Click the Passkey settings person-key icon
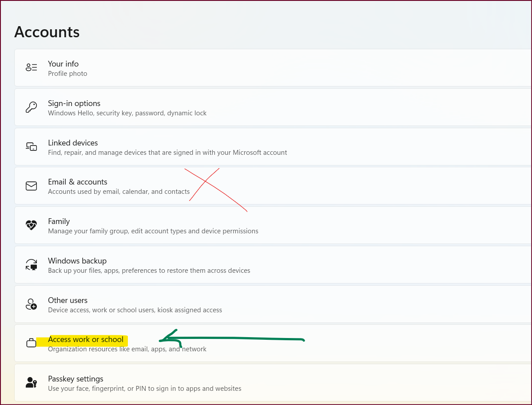Image resolution: width=532 pixels, height=405 pixels. [x=31, y=383]
